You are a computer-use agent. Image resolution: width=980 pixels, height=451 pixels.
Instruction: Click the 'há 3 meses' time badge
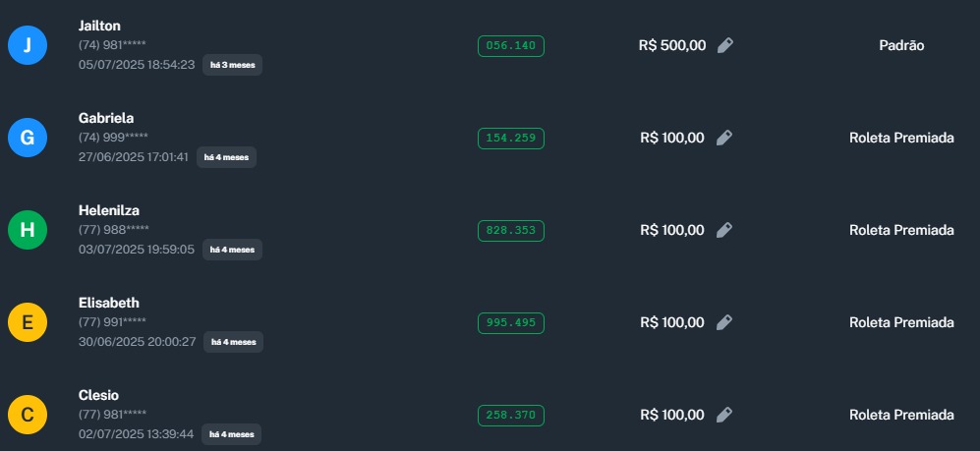232,65
